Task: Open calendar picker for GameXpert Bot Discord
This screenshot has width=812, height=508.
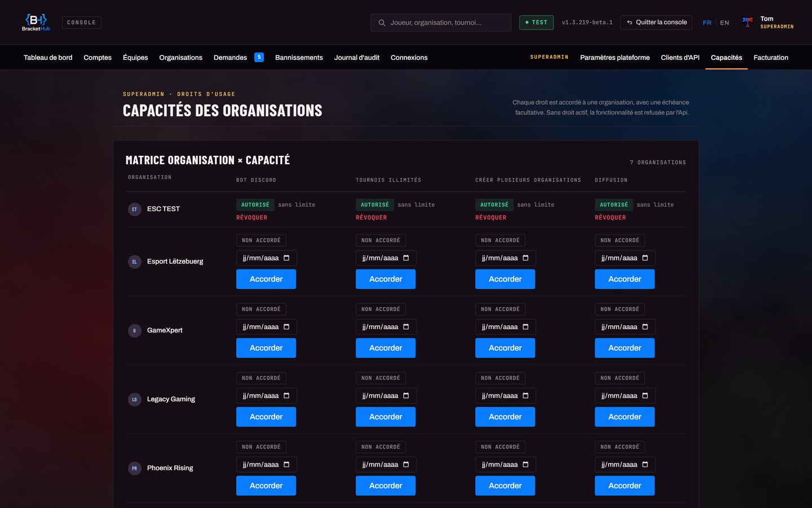Action: point(286,327)
